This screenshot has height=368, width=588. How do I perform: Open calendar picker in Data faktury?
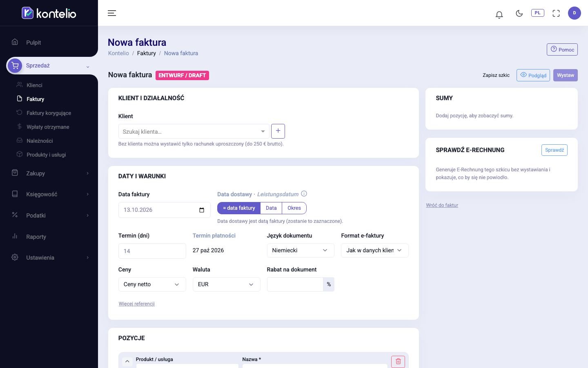(202, 210)
